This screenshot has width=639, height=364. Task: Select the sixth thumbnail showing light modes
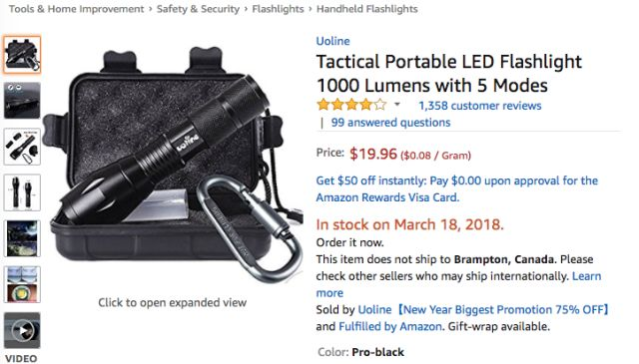(22, 284)
